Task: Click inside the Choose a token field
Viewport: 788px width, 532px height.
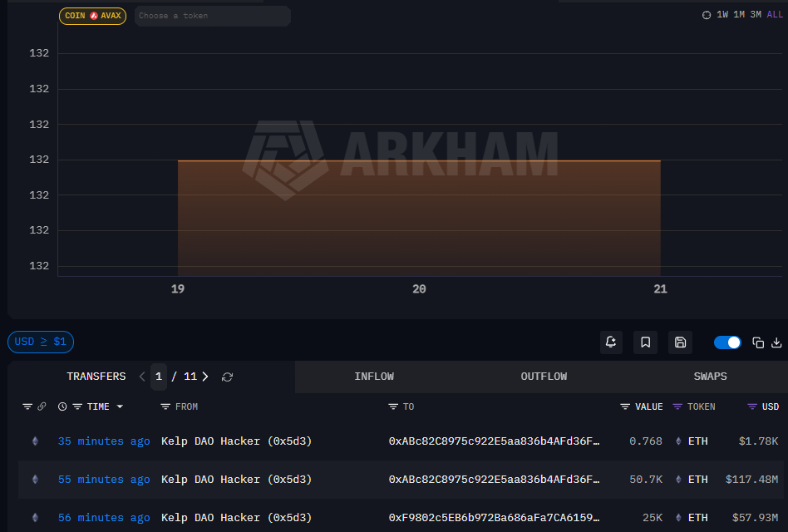Action: click(x=212, y=16)
